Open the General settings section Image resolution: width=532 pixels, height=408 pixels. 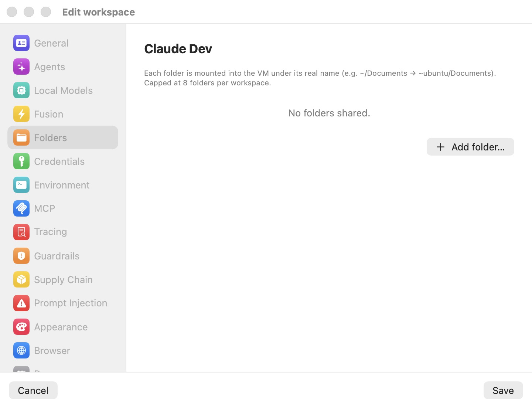pyautogui.click(x=63, y=43)
